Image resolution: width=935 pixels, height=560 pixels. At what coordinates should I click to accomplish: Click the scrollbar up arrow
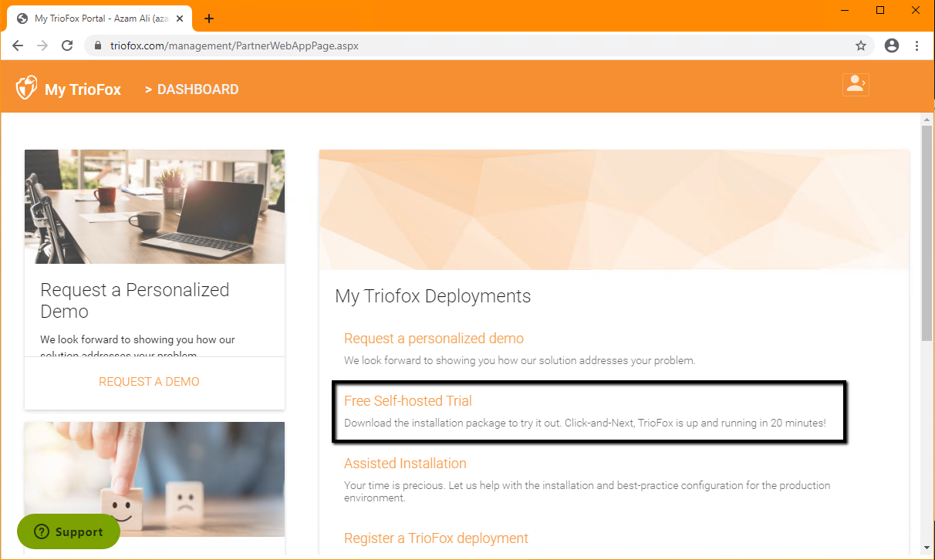point(927,118)
